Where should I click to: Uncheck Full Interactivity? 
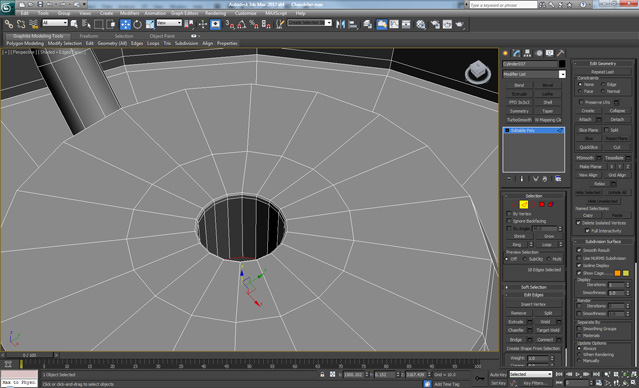(x=587, y=231)
